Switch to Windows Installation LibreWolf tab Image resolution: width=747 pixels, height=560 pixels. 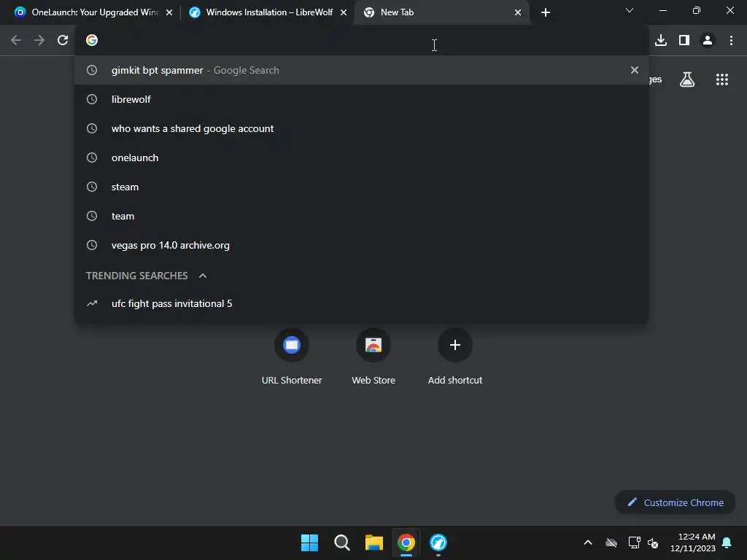pos(267,12)
